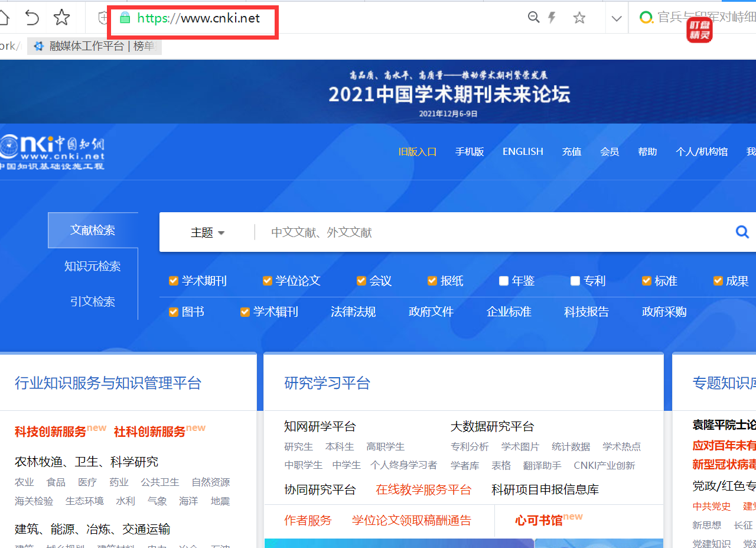This screenshot has height=548, width=756.
Task: Toggle the 图书 checkbox
Action: coord(174,312)
